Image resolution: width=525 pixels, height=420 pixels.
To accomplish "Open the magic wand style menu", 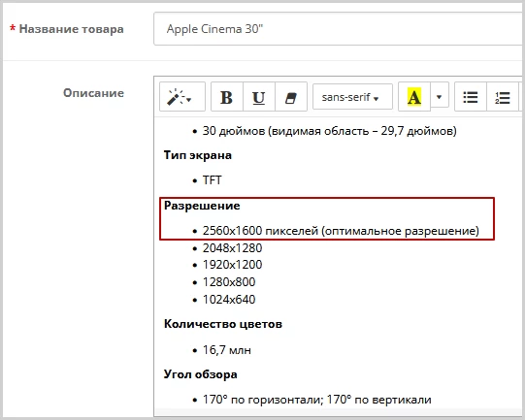I will tap(182, 97).
